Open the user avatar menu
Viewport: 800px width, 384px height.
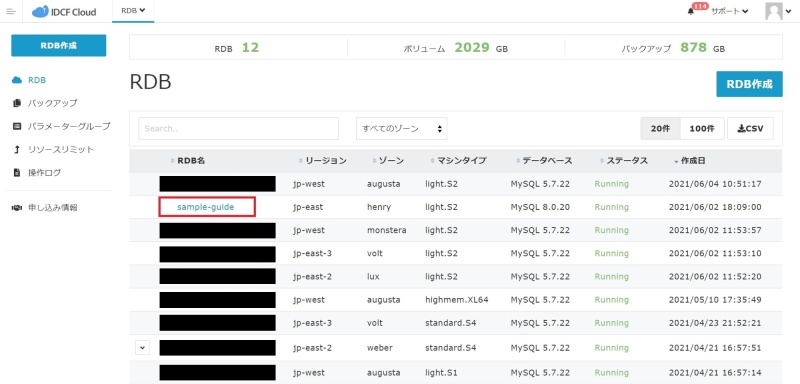(778, 11)
